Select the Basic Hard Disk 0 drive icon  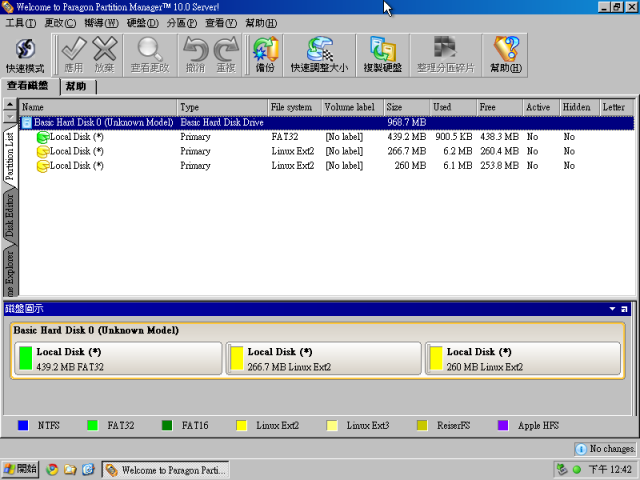coord(26,122)
